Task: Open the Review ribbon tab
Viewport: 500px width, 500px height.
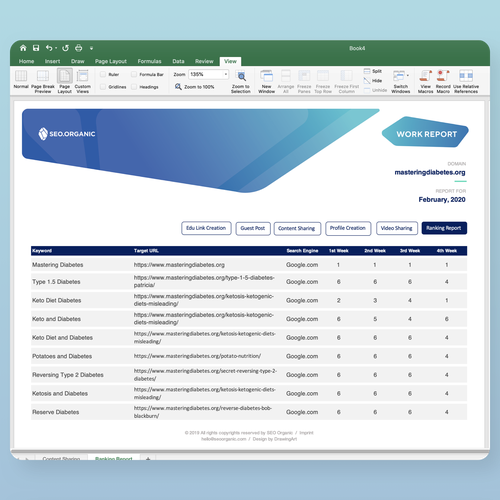Action: (x=204, y=61)
